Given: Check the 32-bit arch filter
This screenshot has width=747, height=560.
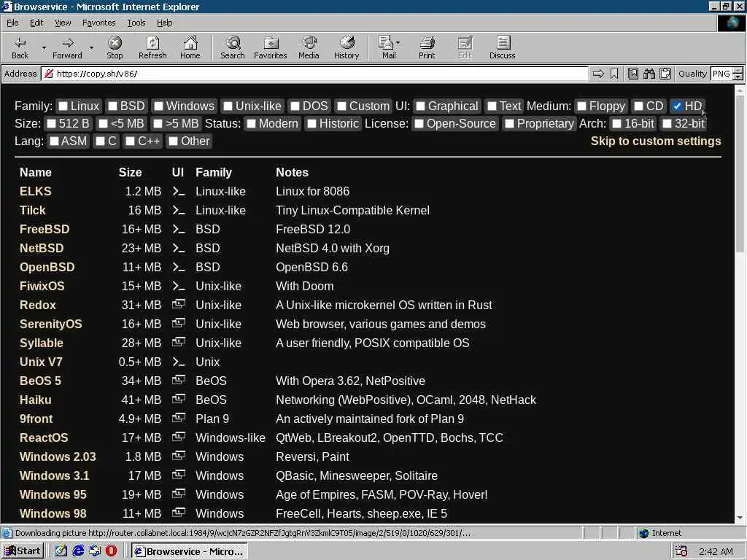Looking at the screenshot, I should pos(667,124).
